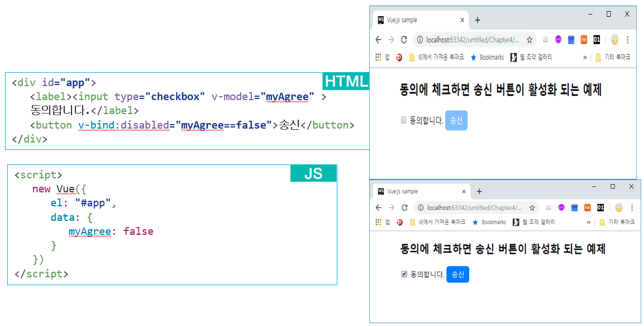Open the 앱 apps shortcut in top window
644x326 pixels.
click(x=383, y=57)
